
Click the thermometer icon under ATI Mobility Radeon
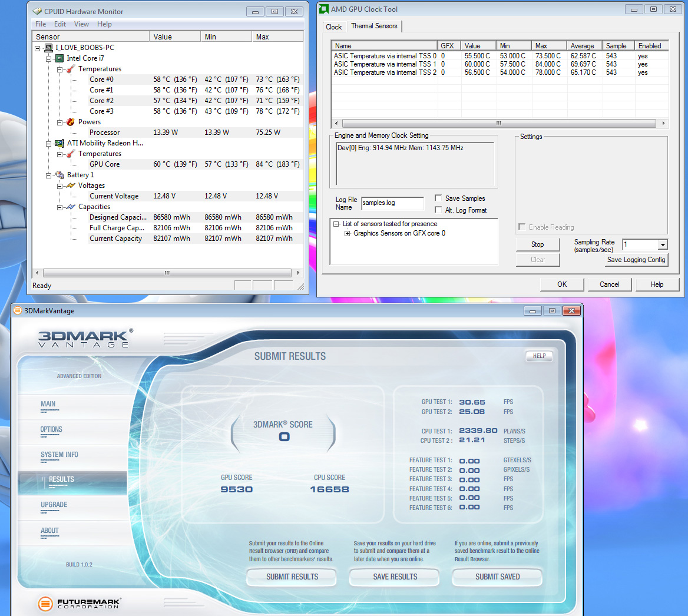70,154
